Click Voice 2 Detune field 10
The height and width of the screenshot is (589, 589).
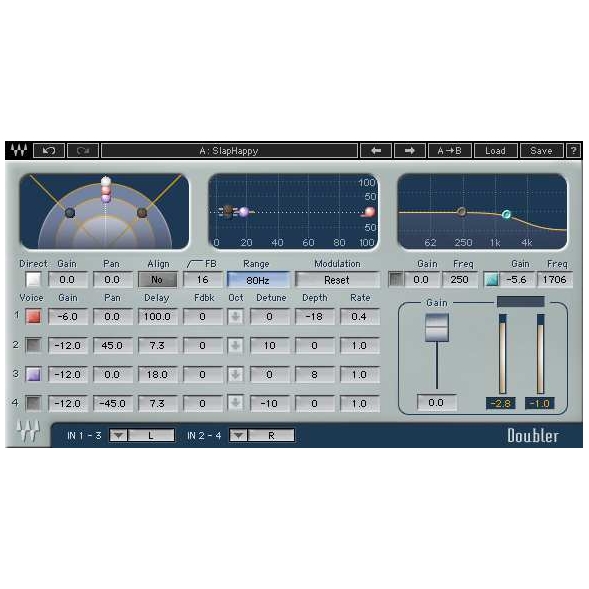(x=269, y=346)
